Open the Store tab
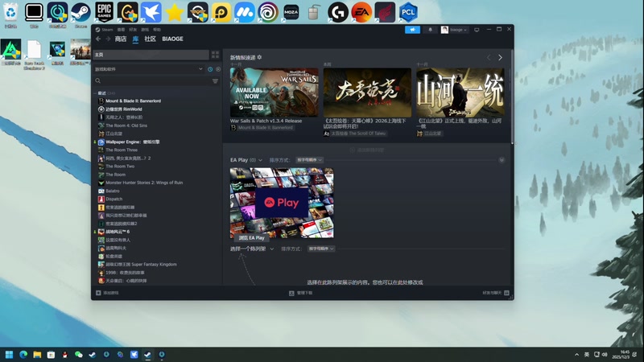The image size is (644, 362). (x=120, y=39)
